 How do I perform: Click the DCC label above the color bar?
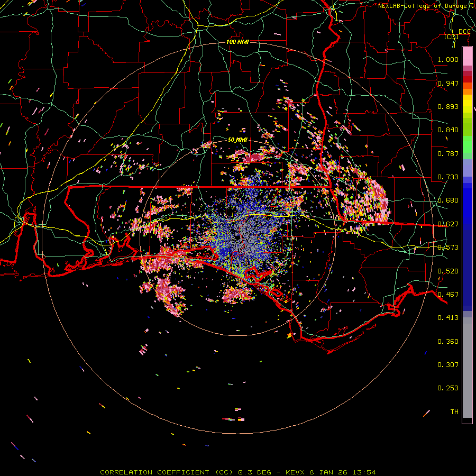[464, 32]
